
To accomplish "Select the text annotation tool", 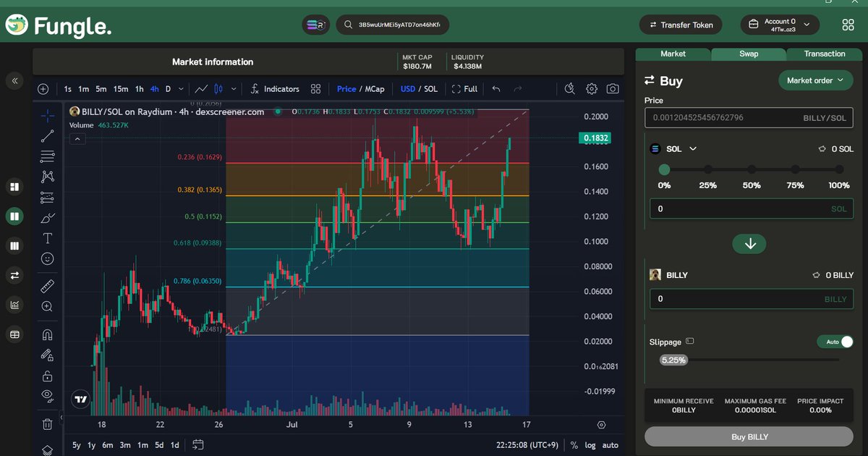I will 48,238.
